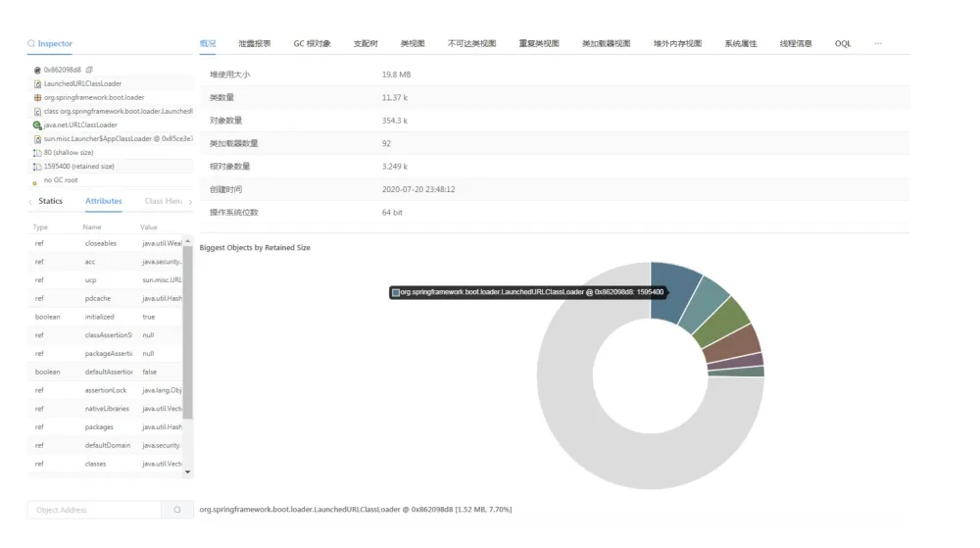Click the attributes list scroll-down arrow
Screen dimensions: 980x548
pyautogui.click(x=187, y=473)
